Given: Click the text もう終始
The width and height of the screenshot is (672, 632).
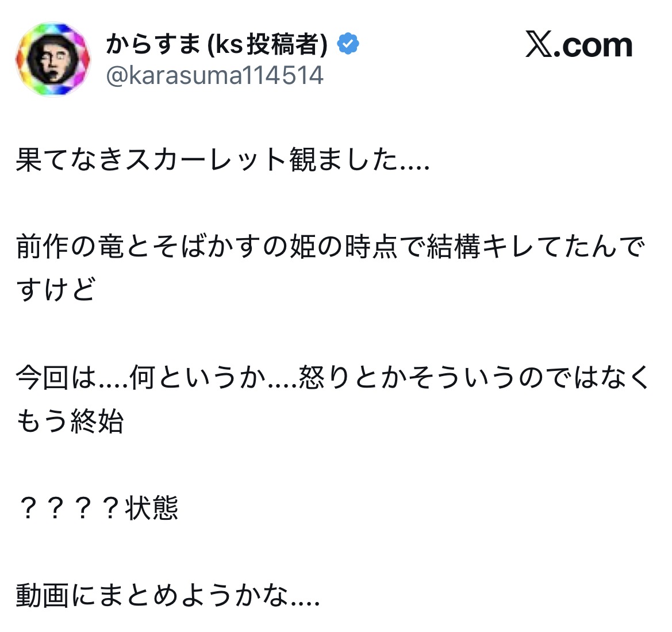Looking at the screenshot, I should point(70,421).
